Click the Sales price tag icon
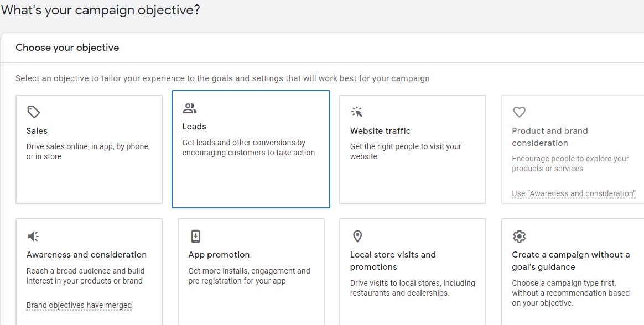The height and width of the screenshot is (325, 644). [x=33, y=112]
